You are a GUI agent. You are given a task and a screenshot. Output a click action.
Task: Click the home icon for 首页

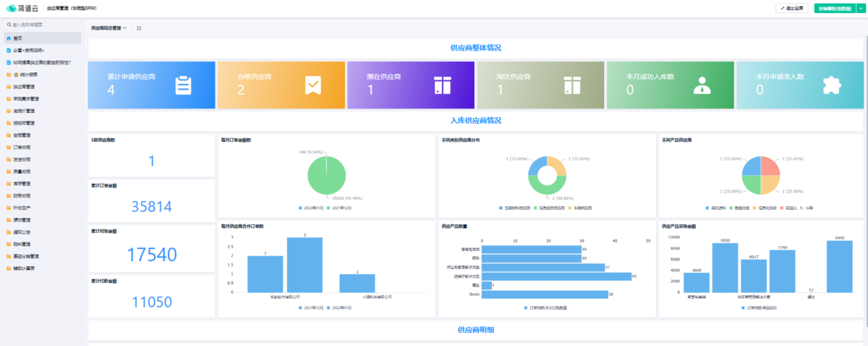point(9,38)
